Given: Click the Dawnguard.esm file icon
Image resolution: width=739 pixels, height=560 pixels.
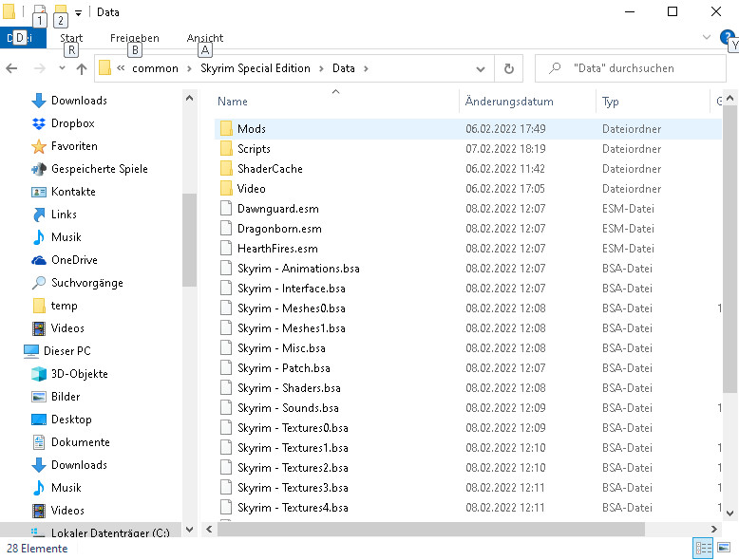Looking at the screenshot, I should click(226, 209).
